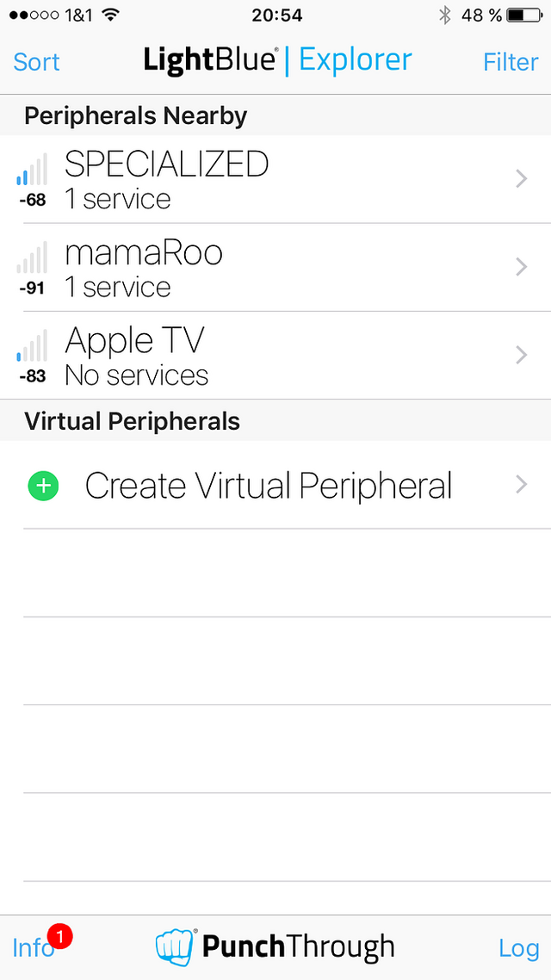This screenshot has height=980, width=551.
Task: Select the Create Virtual Peripheral label
Action: (x=269, y=486)
